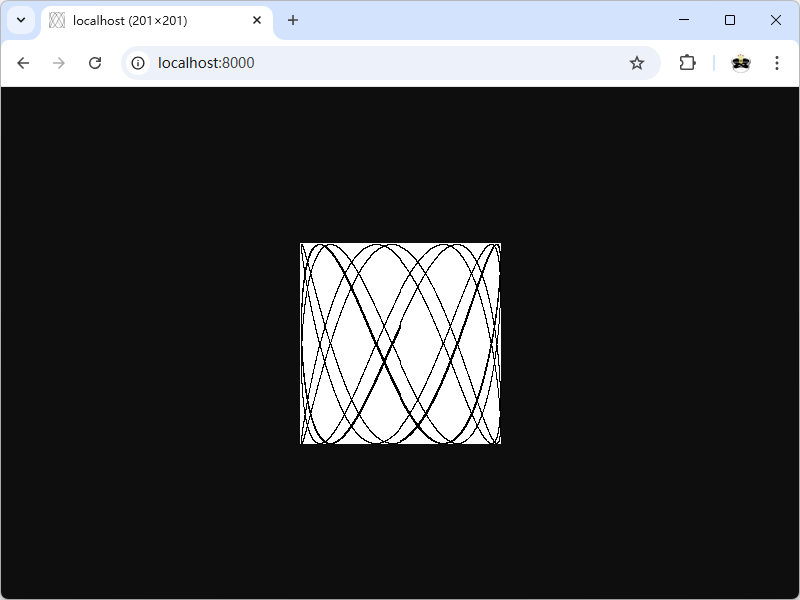The height and width of the screenshot is (600, 800).
Task: Open the tab search dropdown chevron
Action: tap(20, 20)
